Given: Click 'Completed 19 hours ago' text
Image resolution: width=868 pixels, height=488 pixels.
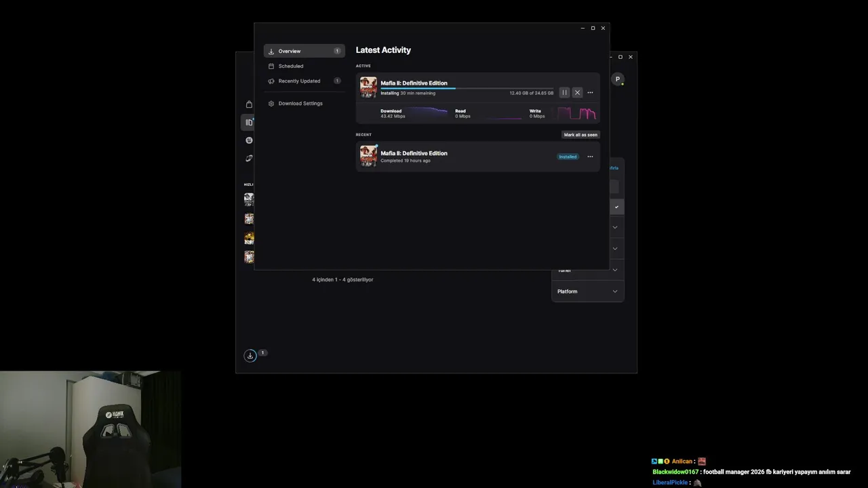Looking at the screenshot, I should (406, 161).
